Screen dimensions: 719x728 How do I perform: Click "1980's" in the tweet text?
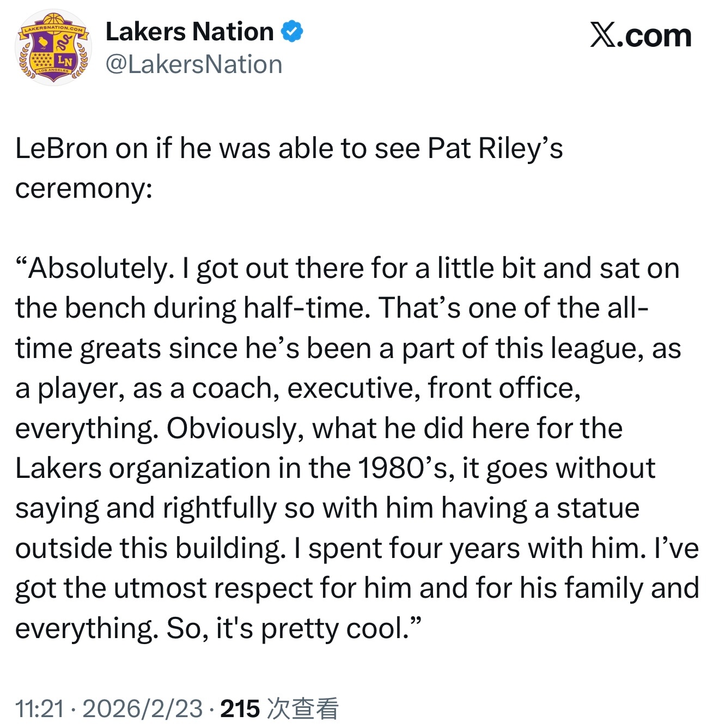pos(406,468)
